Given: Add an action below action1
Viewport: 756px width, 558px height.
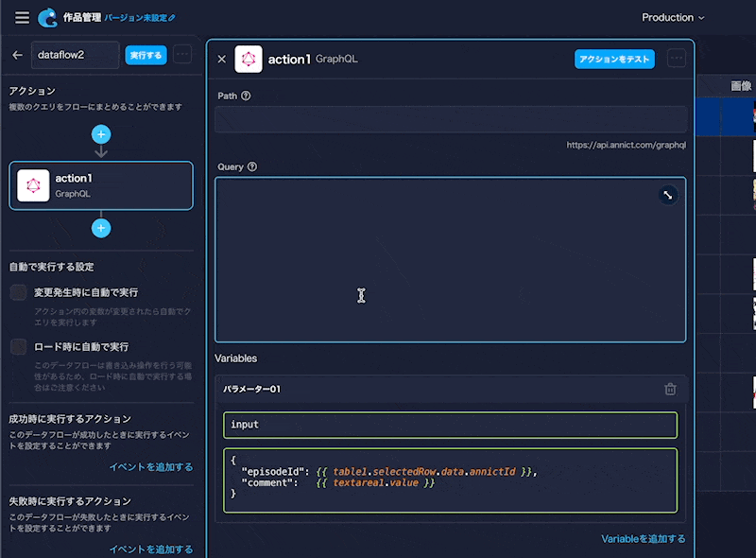Looking at the screenshot, I should (101, 228).
